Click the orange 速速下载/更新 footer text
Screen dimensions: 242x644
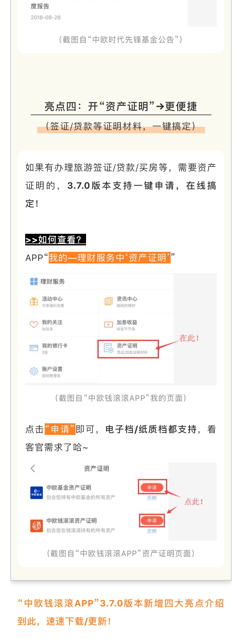[79, 621]
